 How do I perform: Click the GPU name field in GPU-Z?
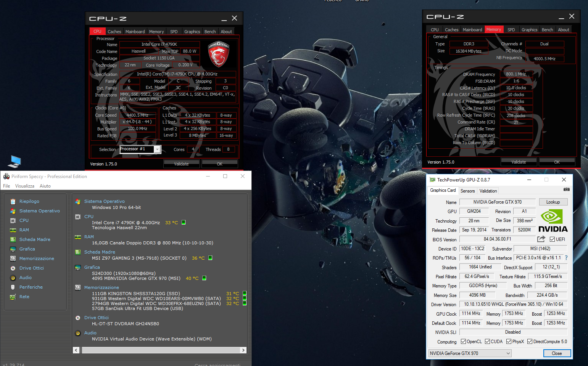coord(497,202)
